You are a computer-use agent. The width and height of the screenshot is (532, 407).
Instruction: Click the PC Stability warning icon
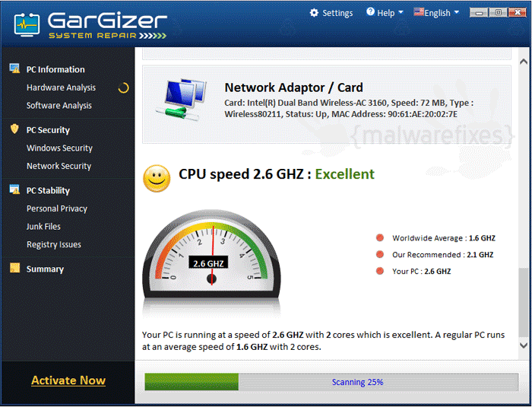click(x=14, y=189)
